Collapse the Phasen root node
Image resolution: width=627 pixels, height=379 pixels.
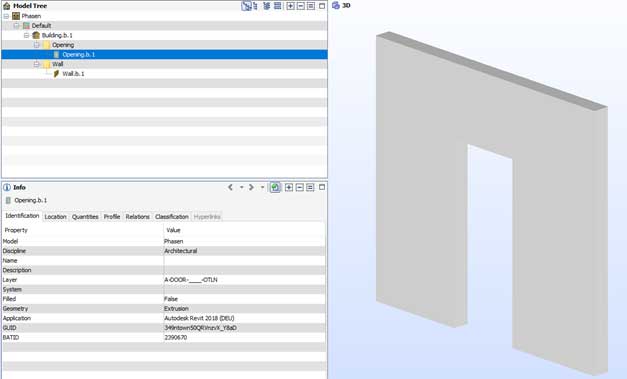point(6,16)
